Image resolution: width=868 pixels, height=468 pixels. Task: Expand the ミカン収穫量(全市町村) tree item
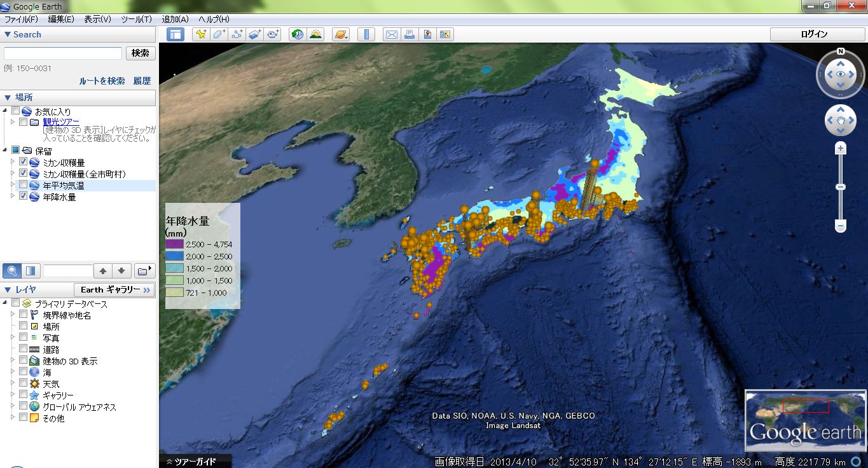(12, 173)
